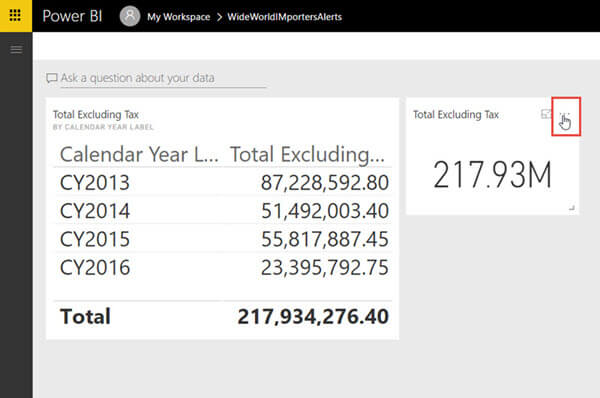Expand the hamburger navigation pane

pyautogui.click(x=16, y=49)
